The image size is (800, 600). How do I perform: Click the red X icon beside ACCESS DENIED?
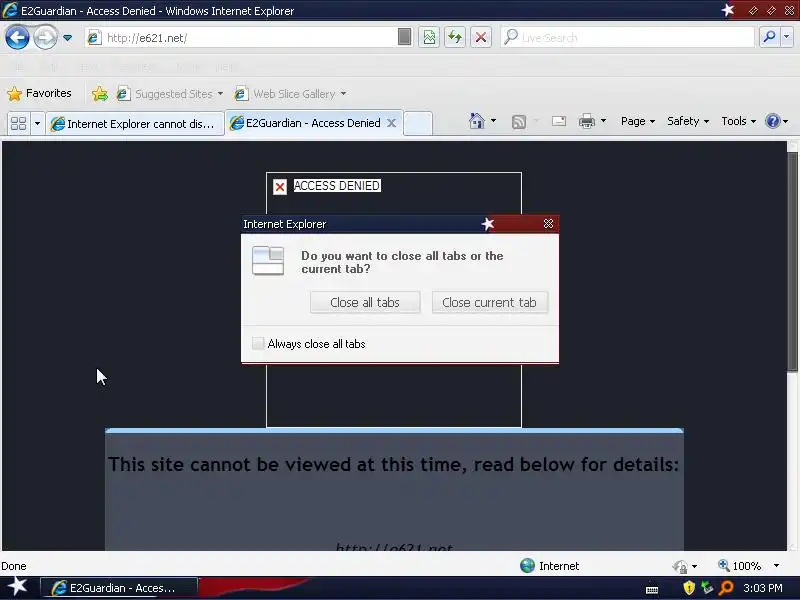coord(280,187)
